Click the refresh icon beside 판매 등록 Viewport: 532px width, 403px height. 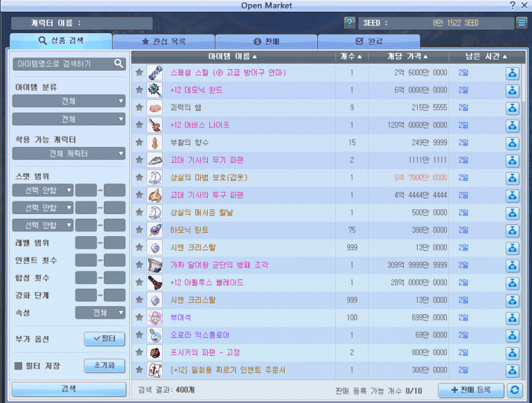(514, 390)
